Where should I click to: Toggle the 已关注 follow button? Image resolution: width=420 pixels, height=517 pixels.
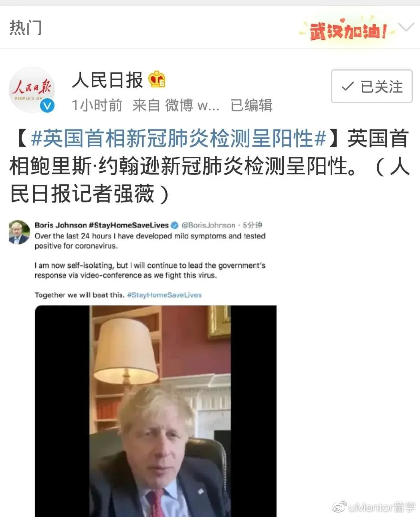pos(372,86)
